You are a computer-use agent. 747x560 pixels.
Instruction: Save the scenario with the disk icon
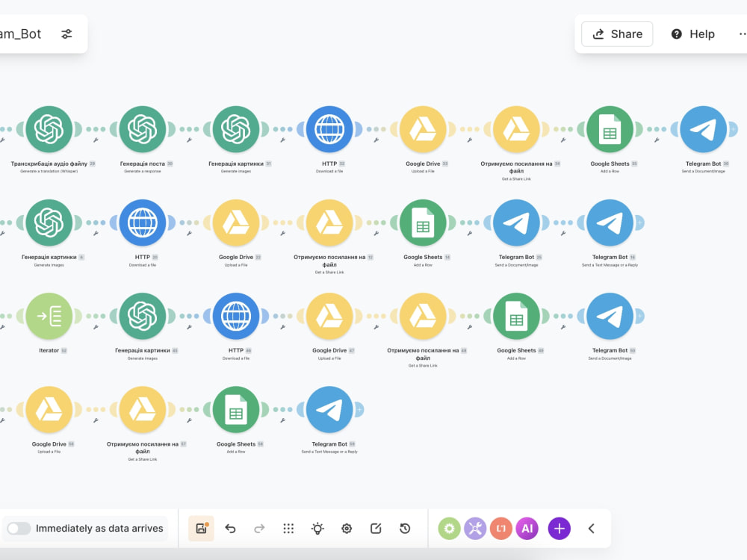coord(201,528)
